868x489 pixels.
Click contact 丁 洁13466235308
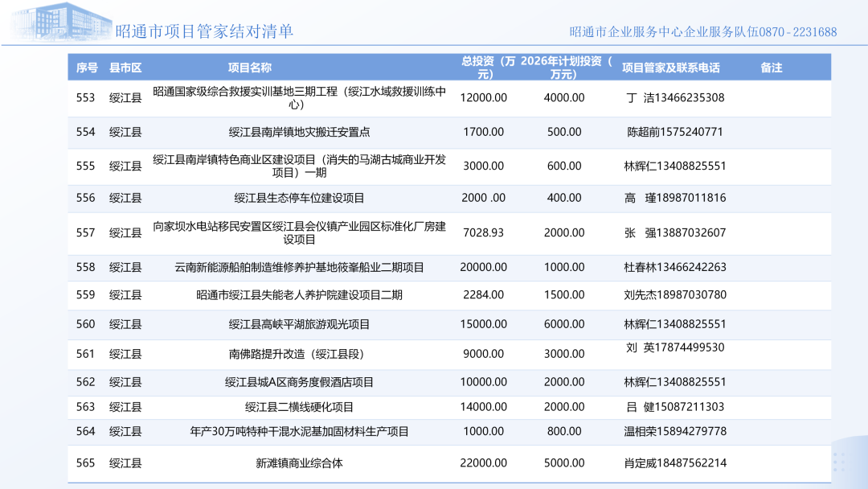[675, 98]
